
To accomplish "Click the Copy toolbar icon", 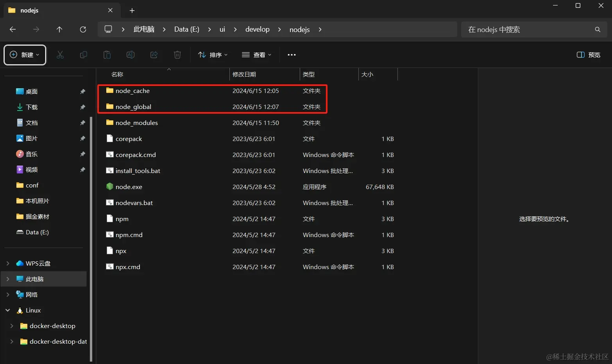I will [84, 55].
